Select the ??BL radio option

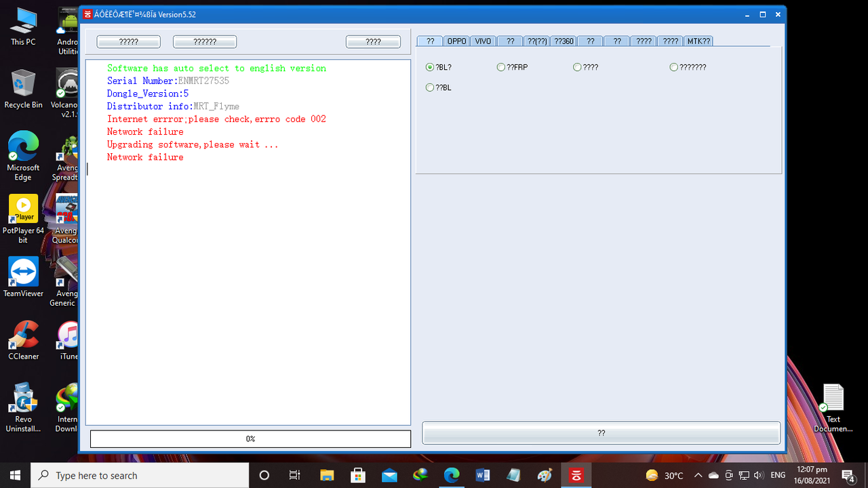click(439, 87)
